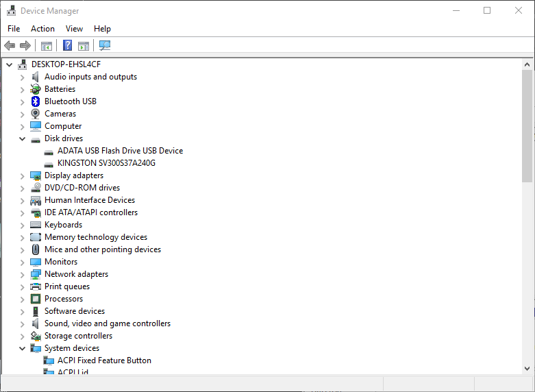Viewport: 535px width, 392px height.
Task: Click the Back arrow toolbar icon
Action: (x=10, y=45)
